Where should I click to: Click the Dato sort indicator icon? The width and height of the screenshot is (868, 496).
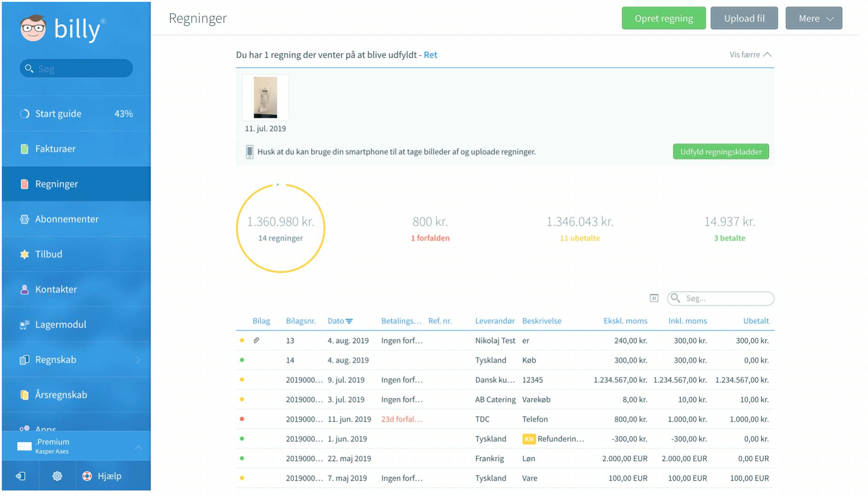click(349, 321)
